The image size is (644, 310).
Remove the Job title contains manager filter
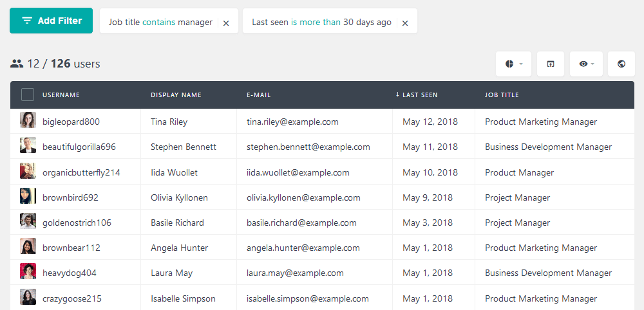tap(226, 23)
